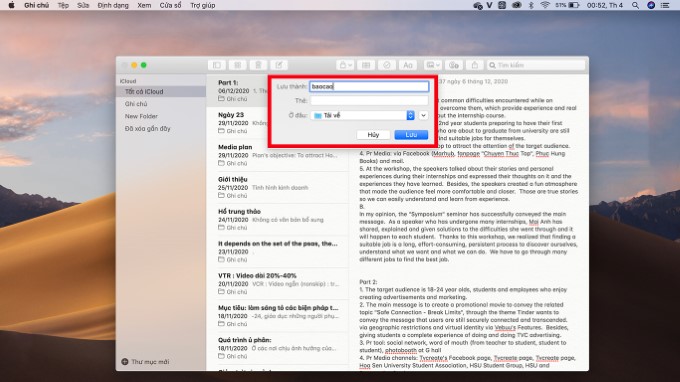Click the search field in Notes

click(536, 65)
